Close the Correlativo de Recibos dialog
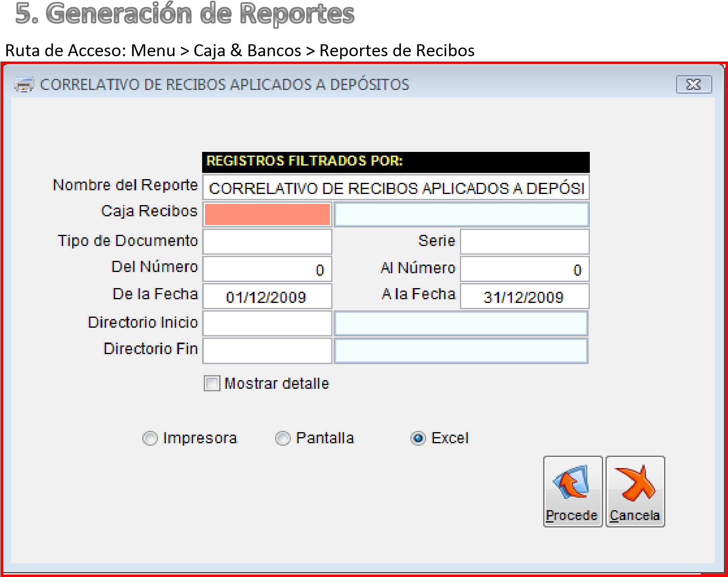 pyautogui.click(x=694, y=85)
